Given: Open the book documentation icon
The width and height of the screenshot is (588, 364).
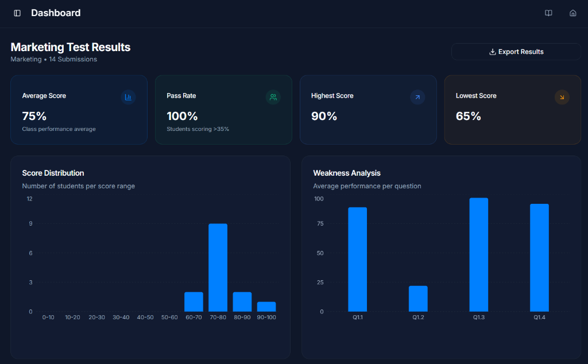Looking at the screenshot, I should click(x=548, y=13).
